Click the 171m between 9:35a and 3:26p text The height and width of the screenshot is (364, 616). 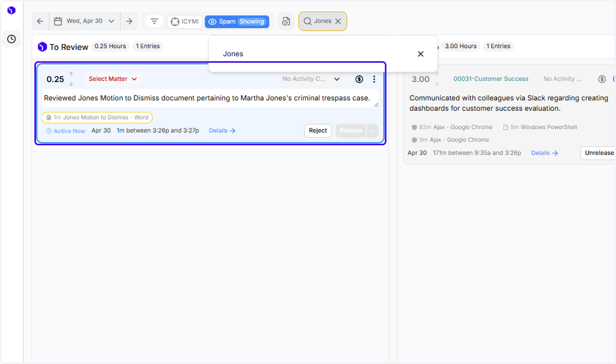pos(477,153)
